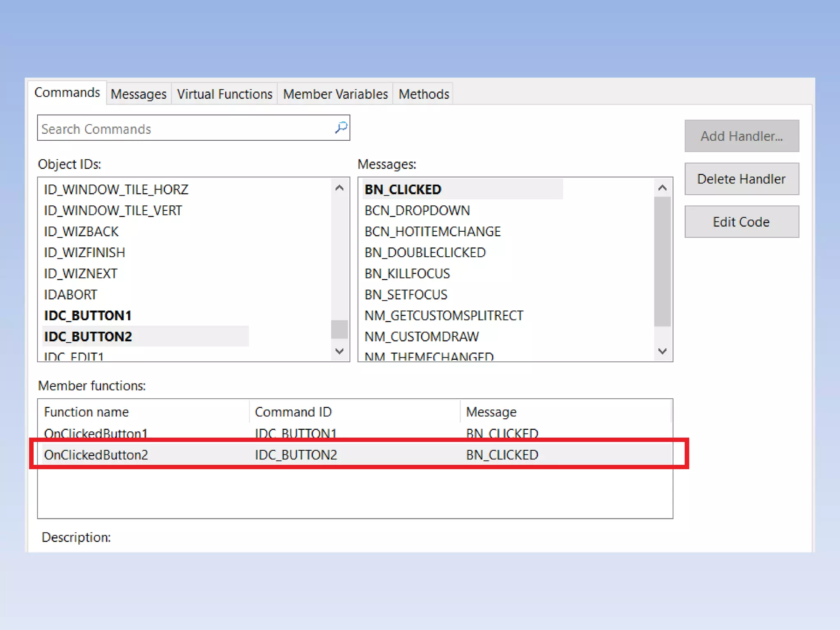Select IDC_BUTTON1 in Object IDs
Screen dimensions: 840x630
(x=88, y=315)
